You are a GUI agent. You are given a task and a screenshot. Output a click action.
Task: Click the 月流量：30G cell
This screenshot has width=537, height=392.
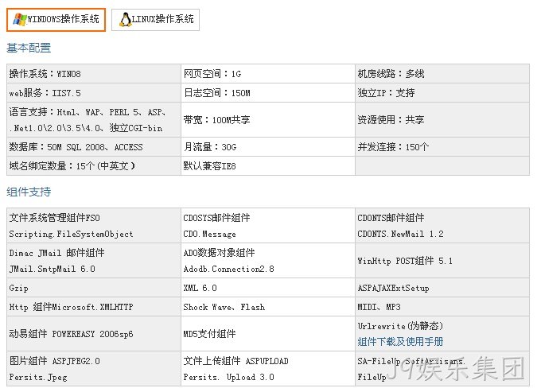point(268,147)
